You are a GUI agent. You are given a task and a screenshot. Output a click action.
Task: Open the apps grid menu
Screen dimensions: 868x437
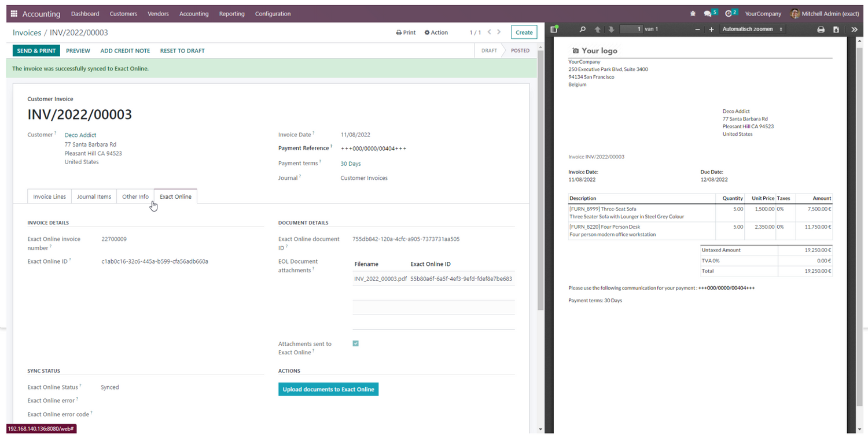coord(14,14)
